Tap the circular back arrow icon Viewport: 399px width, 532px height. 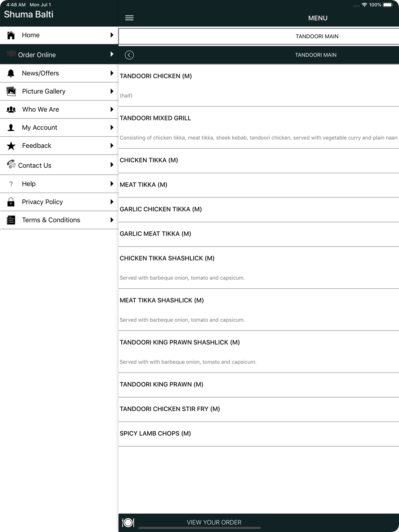(129, 55)
